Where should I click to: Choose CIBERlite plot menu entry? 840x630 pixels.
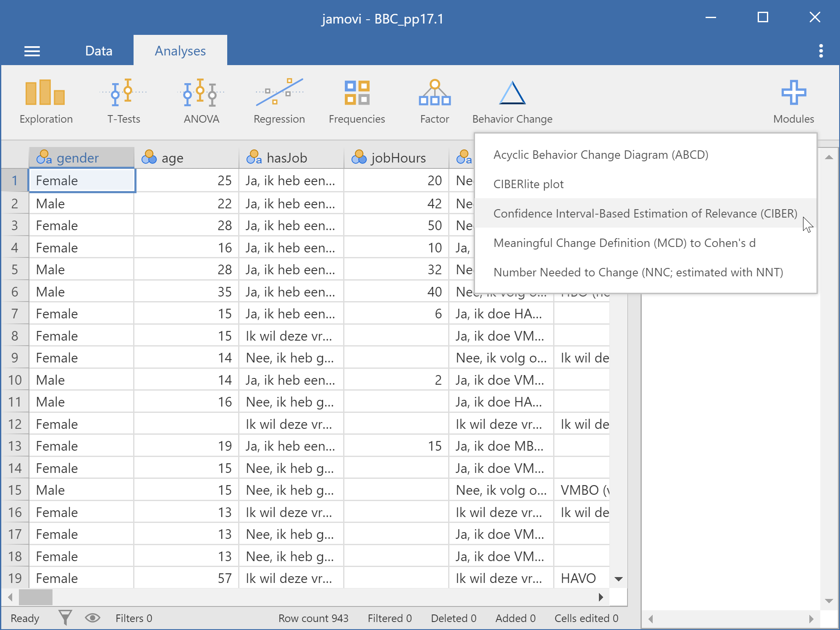click(646, 184)
